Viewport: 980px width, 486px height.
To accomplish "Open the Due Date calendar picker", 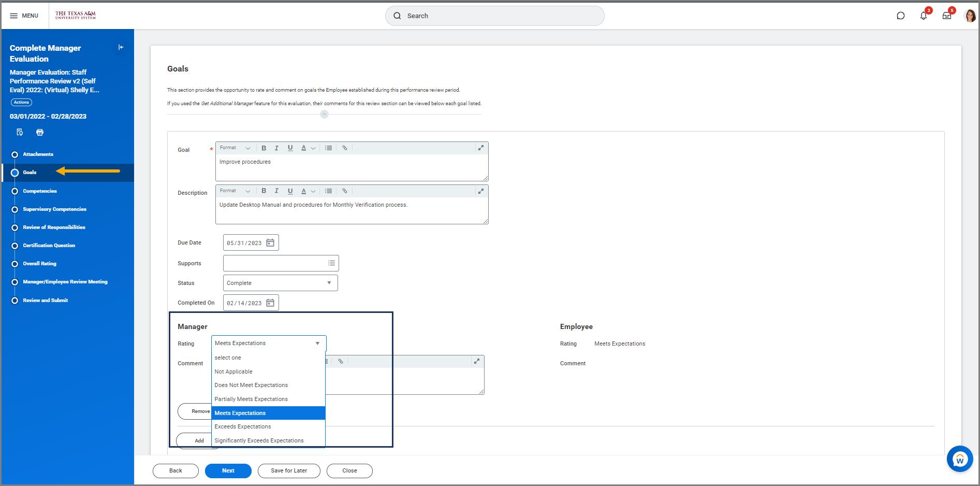I will [x=270, y=243].
